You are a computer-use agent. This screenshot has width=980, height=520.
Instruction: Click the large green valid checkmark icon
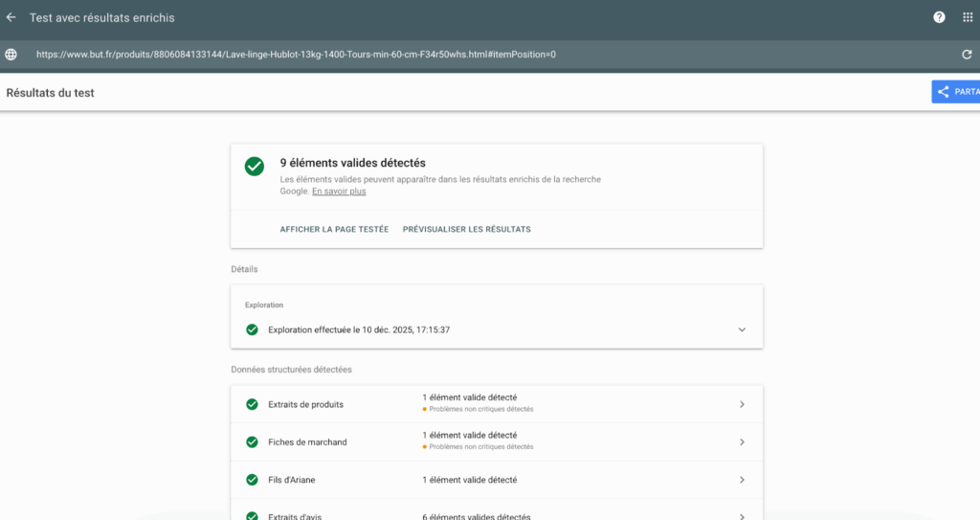pyautogui.click(x=254, y=167)
